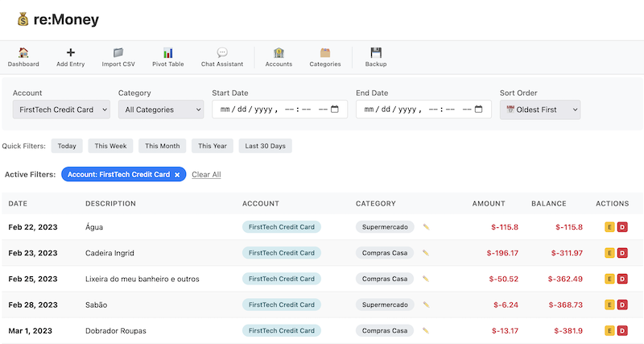The width and height of the screenshot is (644, 344).
Task: Apply the This Month quick filter
Action: pyautogui.click(x=163, y=146)
